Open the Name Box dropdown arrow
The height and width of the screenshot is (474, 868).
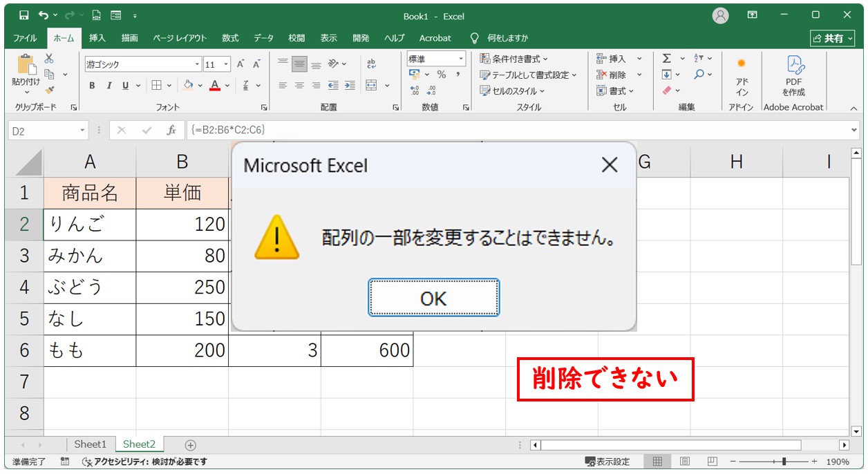tap(83, 130)
